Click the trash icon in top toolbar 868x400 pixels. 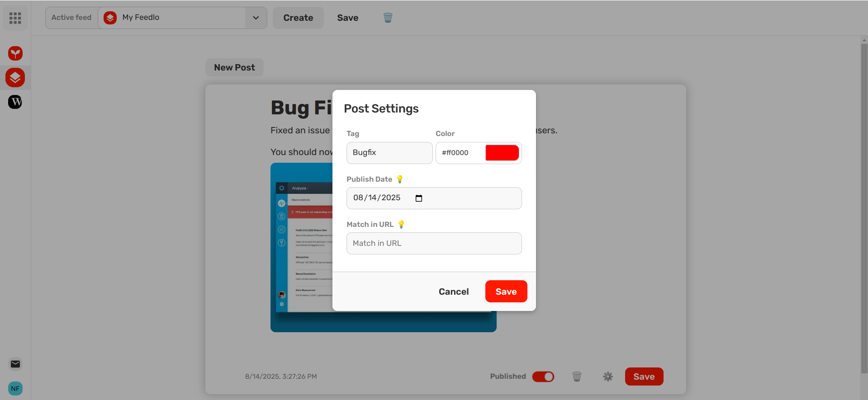pos(388,18)
